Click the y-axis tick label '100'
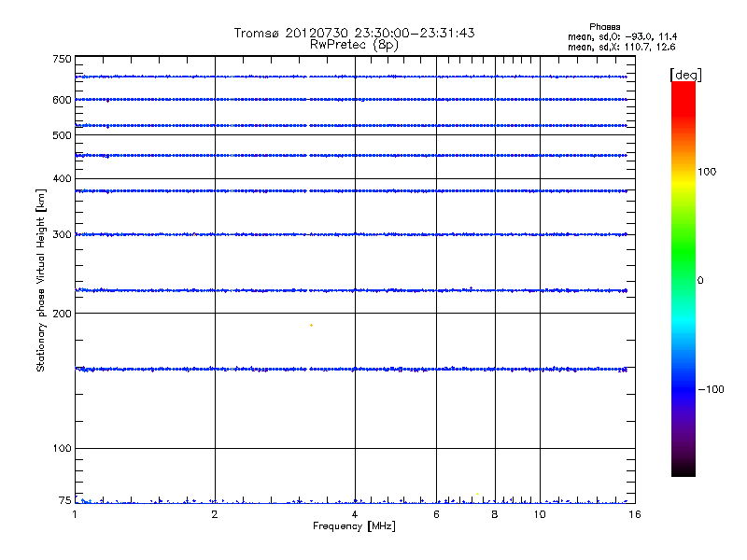This screenshot has height=560, width=747. [x=62, y=449]
